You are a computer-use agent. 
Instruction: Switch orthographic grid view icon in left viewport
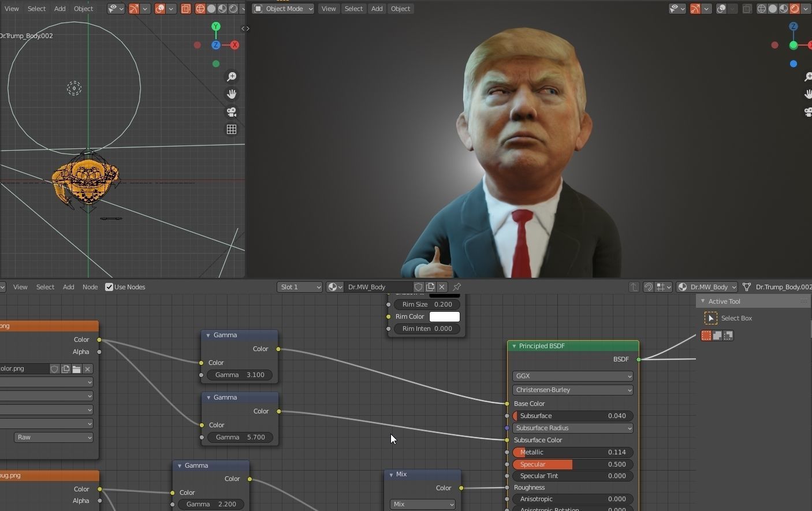(232, 129)
